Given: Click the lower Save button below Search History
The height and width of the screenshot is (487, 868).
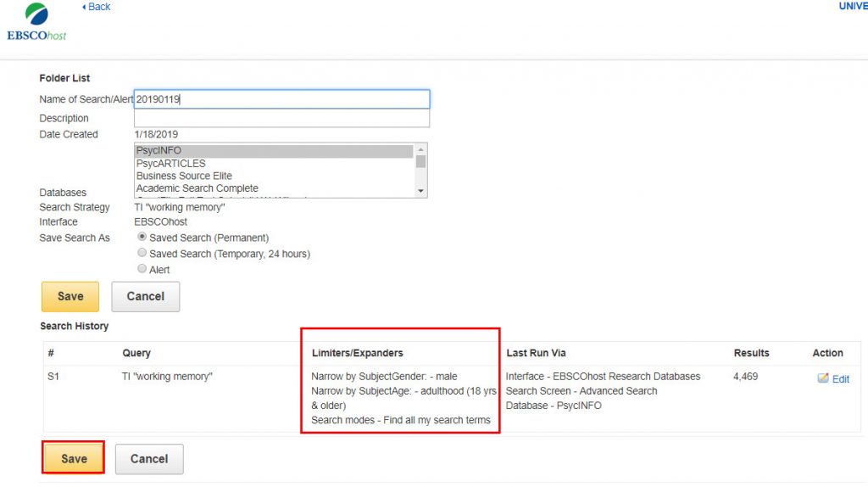Looking at the screenshot, I should point(74,459).
